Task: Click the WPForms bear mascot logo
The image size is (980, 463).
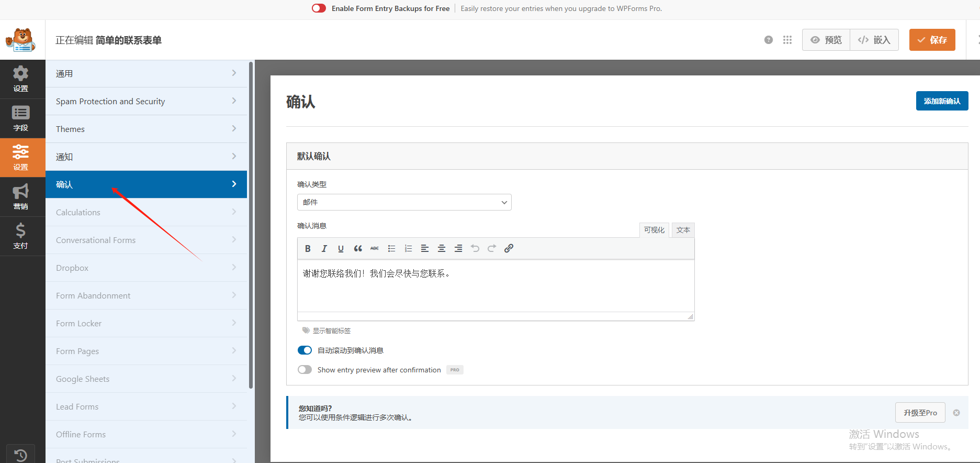Action: pos(20,40)
